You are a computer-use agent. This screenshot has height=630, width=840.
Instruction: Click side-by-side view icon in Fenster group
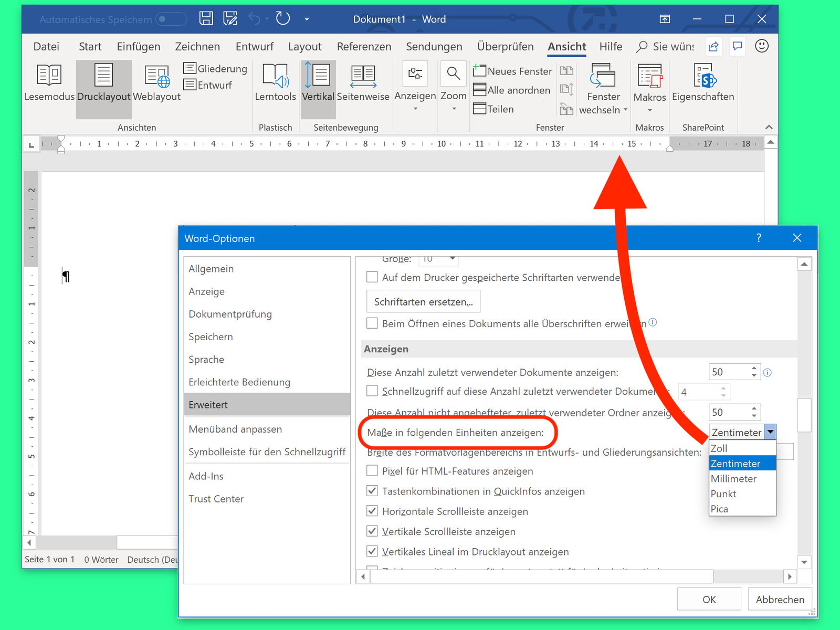click(566, 70)
